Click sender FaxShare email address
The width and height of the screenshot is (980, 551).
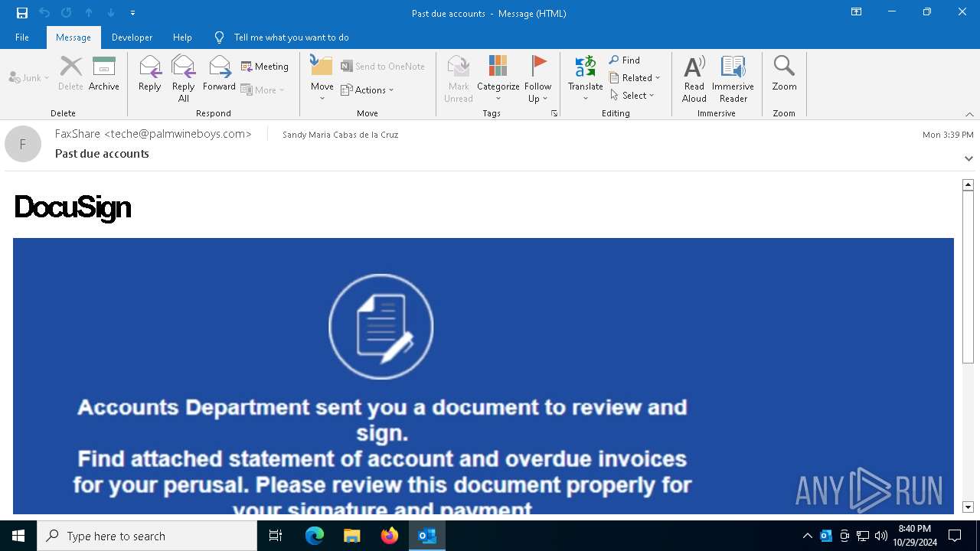click(x=153, y=134)
